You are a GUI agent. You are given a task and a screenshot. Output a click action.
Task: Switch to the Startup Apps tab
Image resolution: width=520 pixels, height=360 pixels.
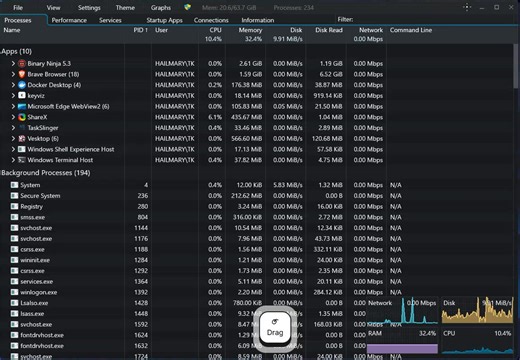pos(164,20)
